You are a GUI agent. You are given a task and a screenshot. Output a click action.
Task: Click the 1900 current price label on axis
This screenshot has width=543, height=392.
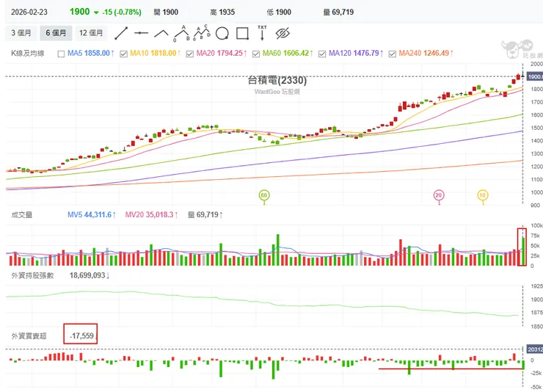(x=535, y=76)
